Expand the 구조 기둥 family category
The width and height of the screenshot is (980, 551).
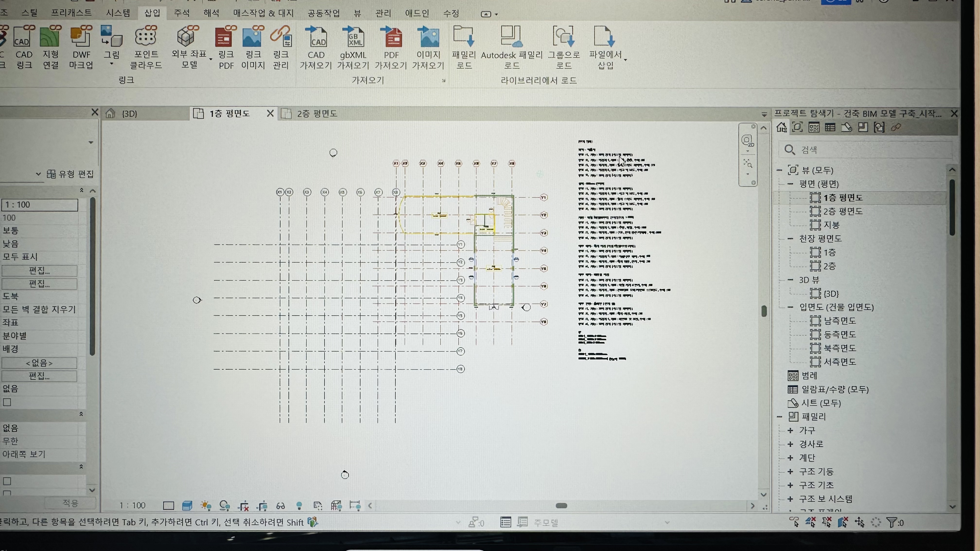pyautogui.click(x=791, y=471)
